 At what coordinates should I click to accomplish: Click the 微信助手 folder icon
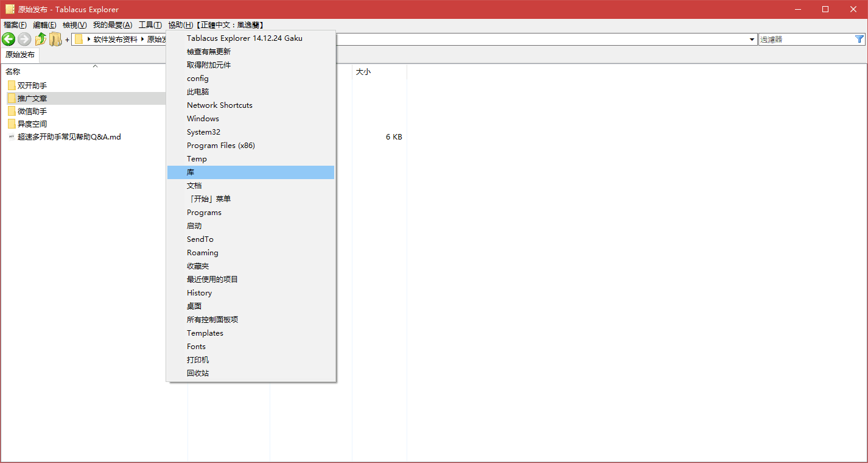(12, 110)
